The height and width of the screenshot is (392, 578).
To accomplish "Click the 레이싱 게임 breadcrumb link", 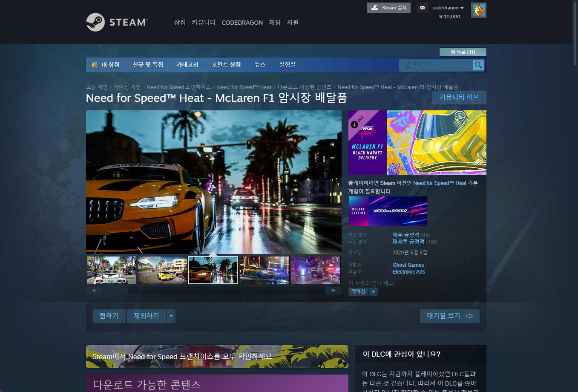I will (x=127, y=87).
